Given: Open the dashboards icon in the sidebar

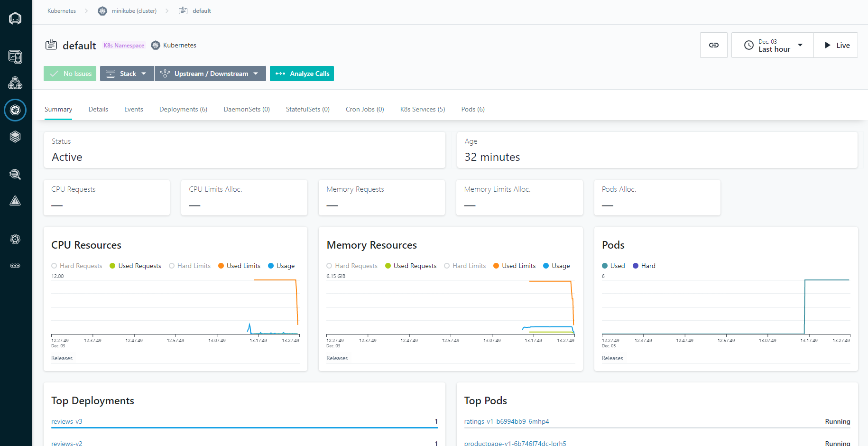Looking at the screenshot, I should point(15,57).
